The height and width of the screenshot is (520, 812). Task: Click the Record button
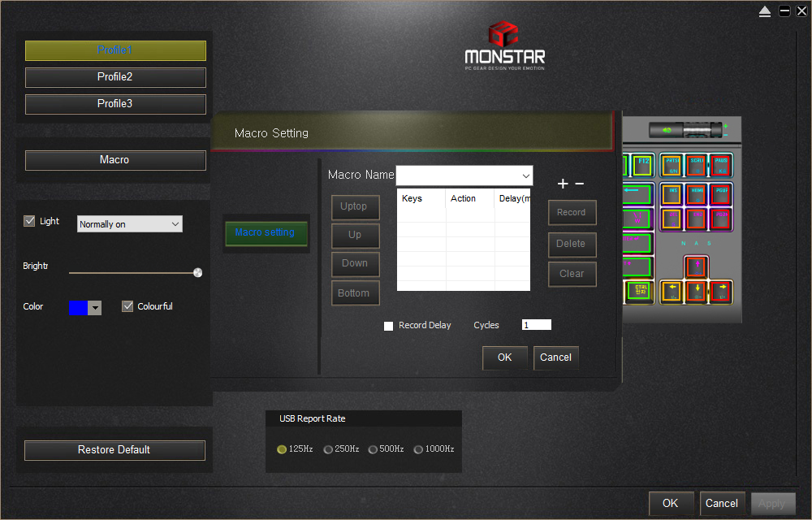coord(572,212)
